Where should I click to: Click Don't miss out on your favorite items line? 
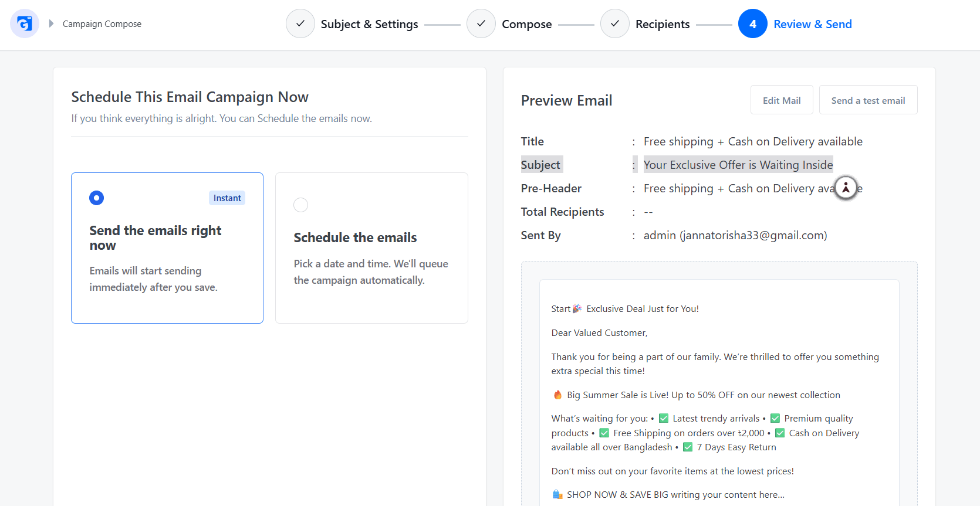pos(673,471)
